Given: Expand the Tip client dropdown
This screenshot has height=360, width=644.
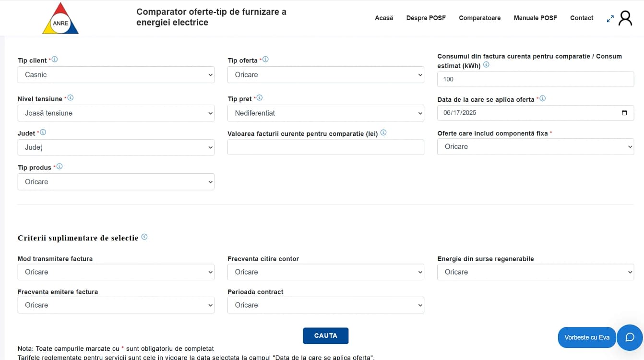Looking at the screenshot, I should click(116, 75).
